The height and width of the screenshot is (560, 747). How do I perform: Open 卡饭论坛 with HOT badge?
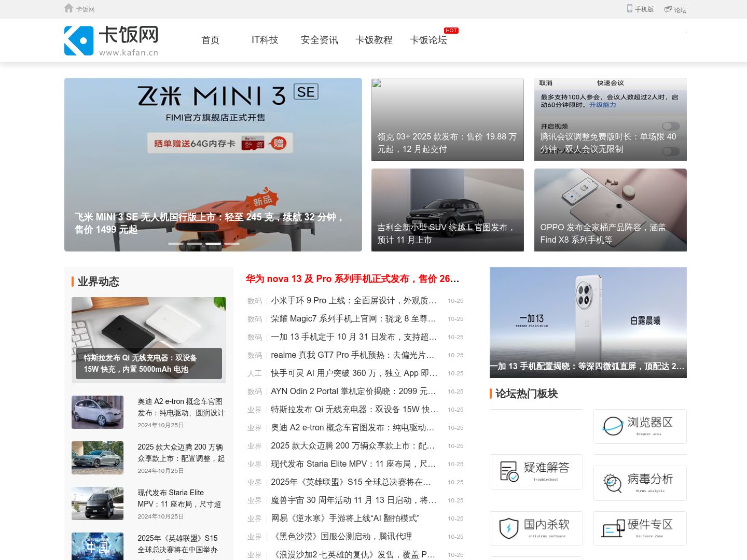coord(428,40)
